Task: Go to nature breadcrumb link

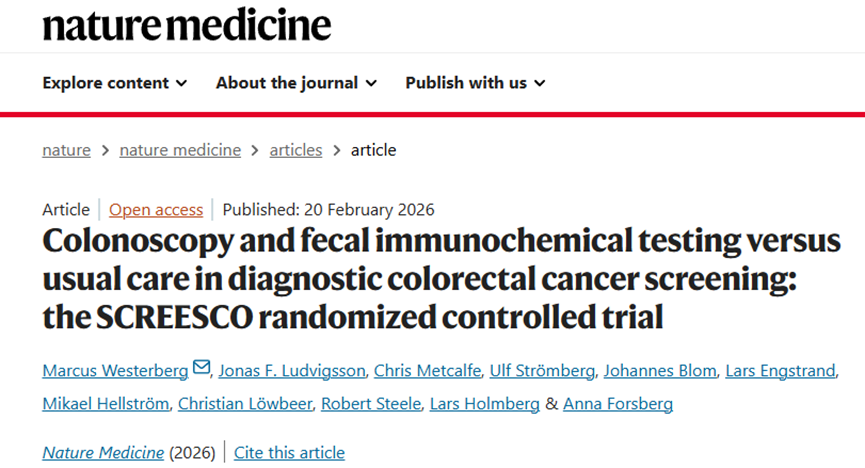Action: 66,150
